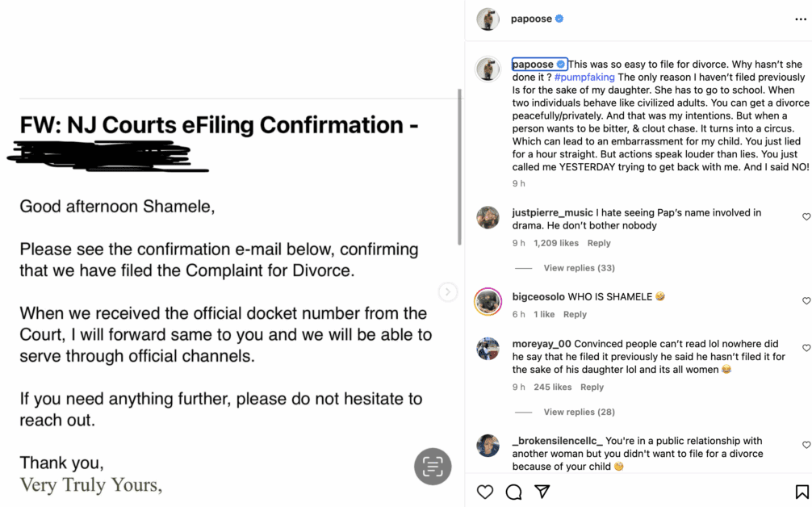Save post with bookmark icon
The width and height of the screenshot is (812, 507).
802,492
